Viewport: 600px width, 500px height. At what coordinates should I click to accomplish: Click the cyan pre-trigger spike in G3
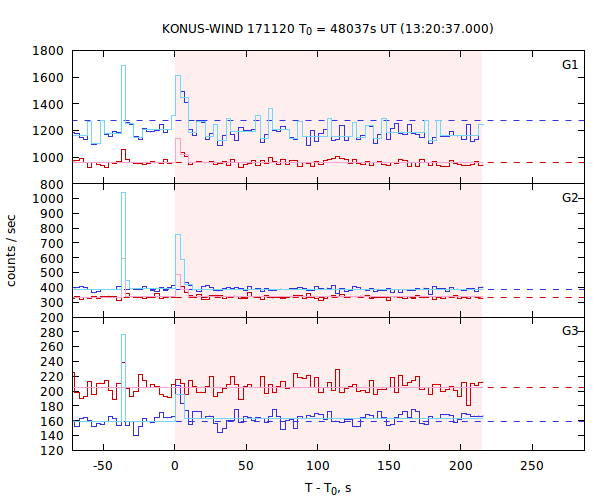pos(123,378)
